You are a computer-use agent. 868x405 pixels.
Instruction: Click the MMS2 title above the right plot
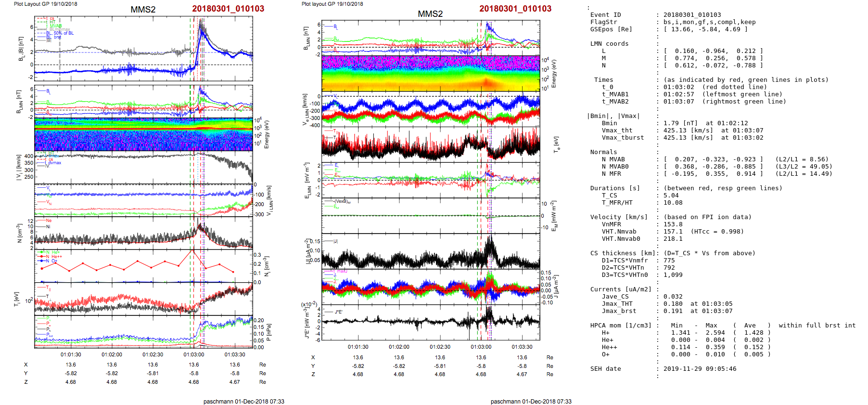pyautogui.click(x=430, y=14)
